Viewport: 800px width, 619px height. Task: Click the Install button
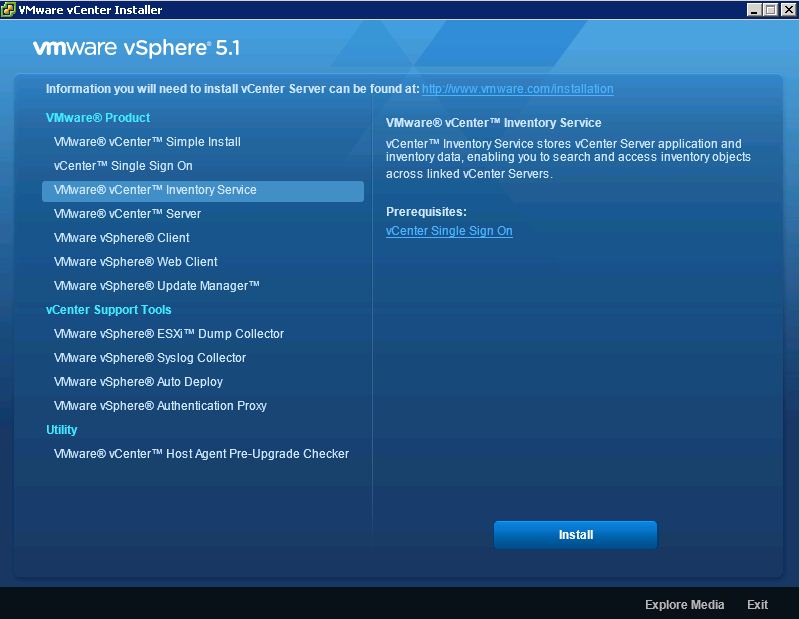(x=575, y=534)
